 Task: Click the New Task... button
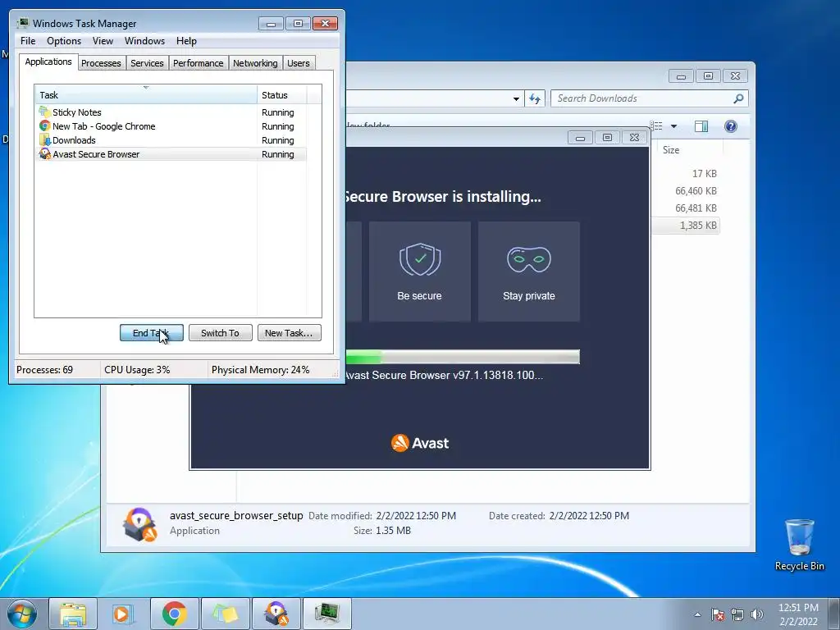click(x=289, y=333)
